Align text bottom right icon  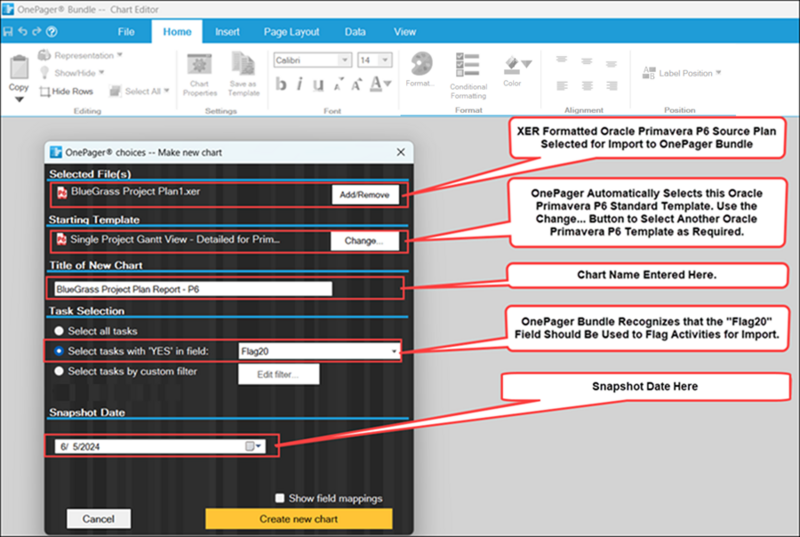click(x=612, y=85)
